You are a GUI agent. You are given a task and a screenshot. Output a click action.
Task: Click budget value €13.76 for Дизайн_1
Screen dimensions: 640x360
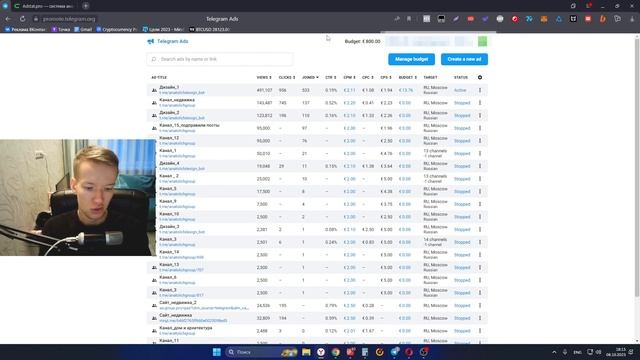pyautogui.click(x=406, y=90)
